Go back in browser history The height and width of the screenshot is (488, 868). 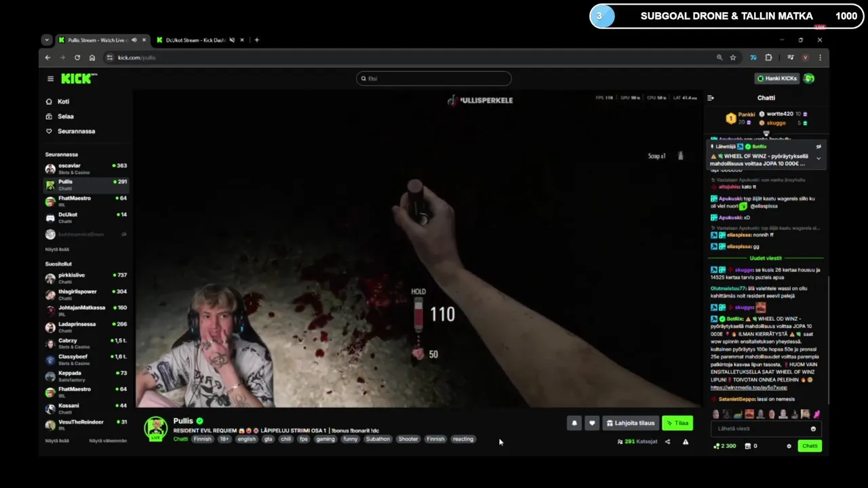coord(47,58)
